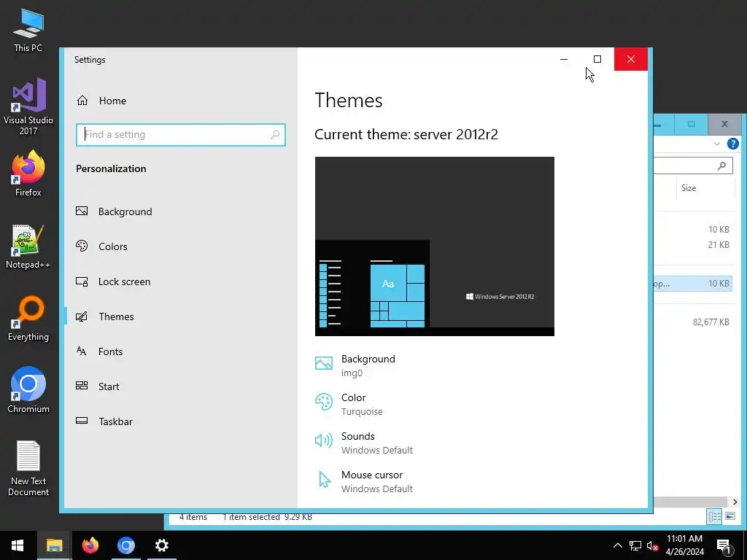Maximize the Settings window
Viewport: 747px width, 560px height.
pos(597,59)
